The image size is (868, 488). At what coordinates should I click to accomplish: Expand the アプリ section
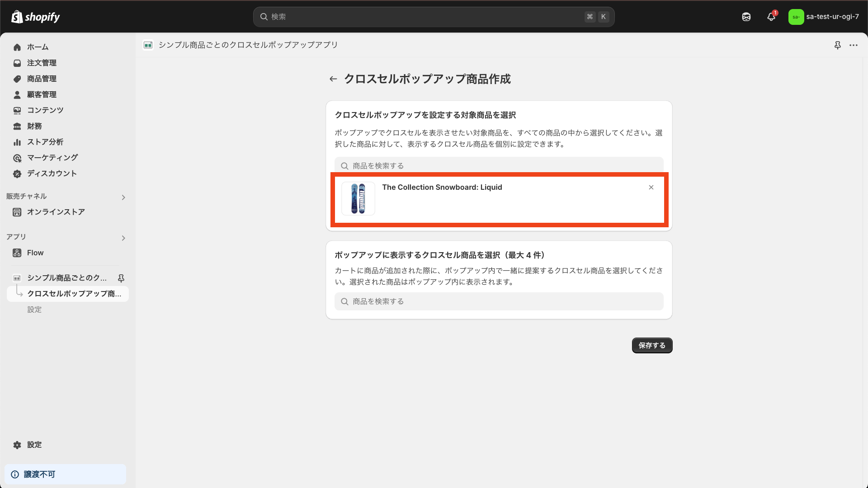(x=123, y=238)
